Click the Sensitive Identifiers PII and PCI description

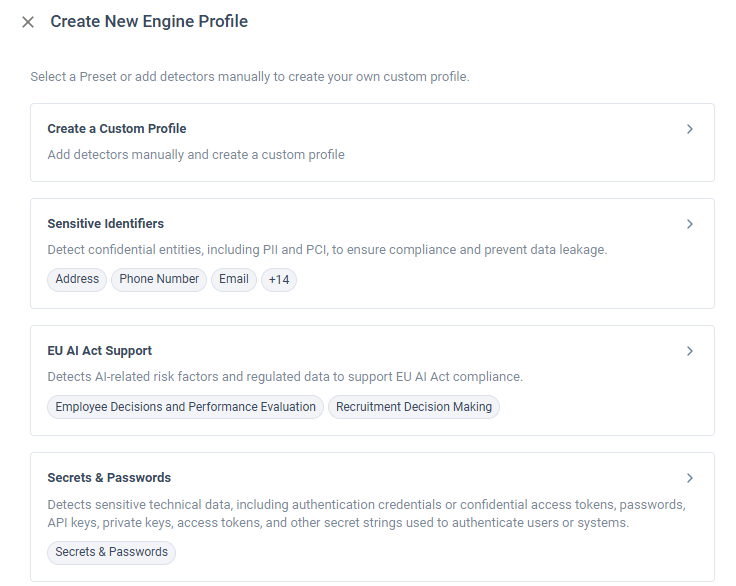point(327,250)
